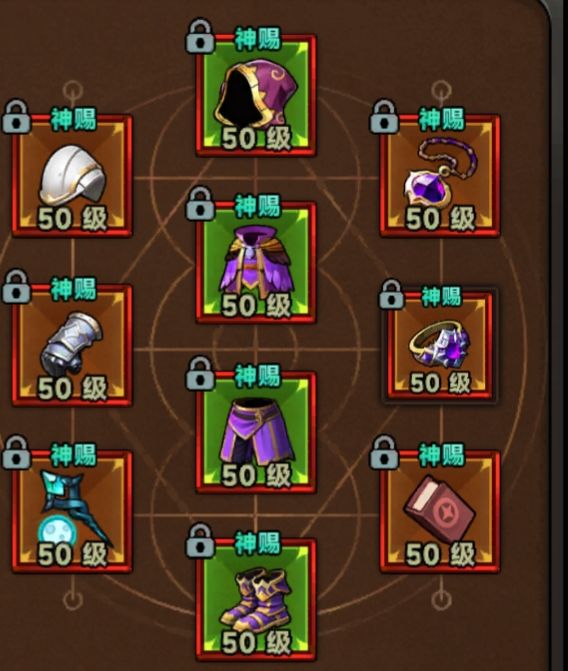Click the 神赐 label above the spellbook
Image resolution: width=568 pixels, height=671 pixels.
click(441, 455)
